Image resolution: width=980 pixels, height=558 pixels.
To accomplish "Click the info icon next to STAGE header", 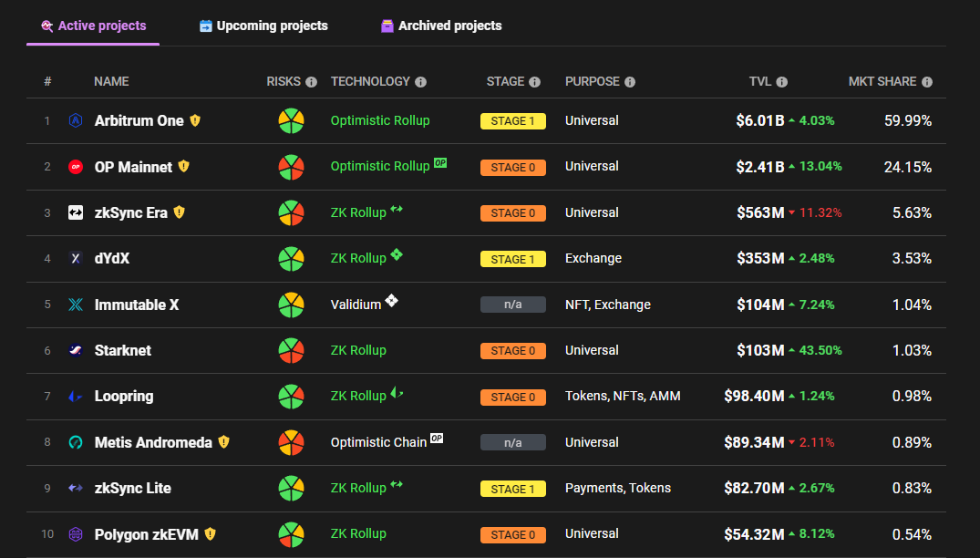I will click(534, 82).
